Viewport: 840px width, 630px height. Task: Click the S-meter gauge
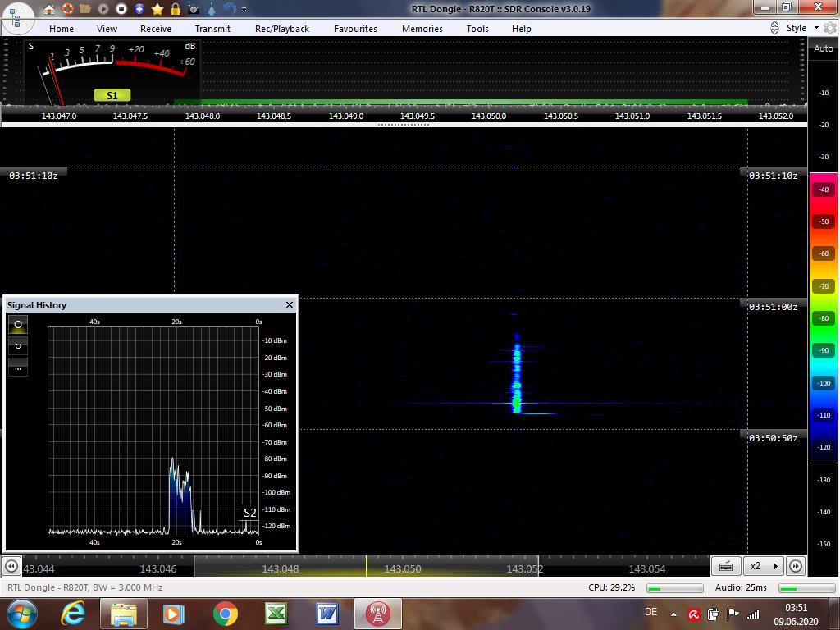[x=112, y=72]
